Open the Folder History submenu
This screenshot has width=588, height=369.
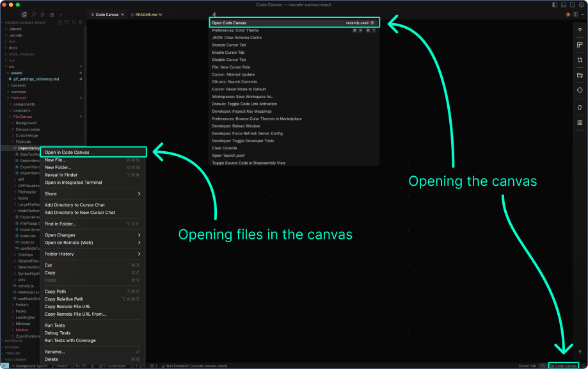click(x=92, y=254)
